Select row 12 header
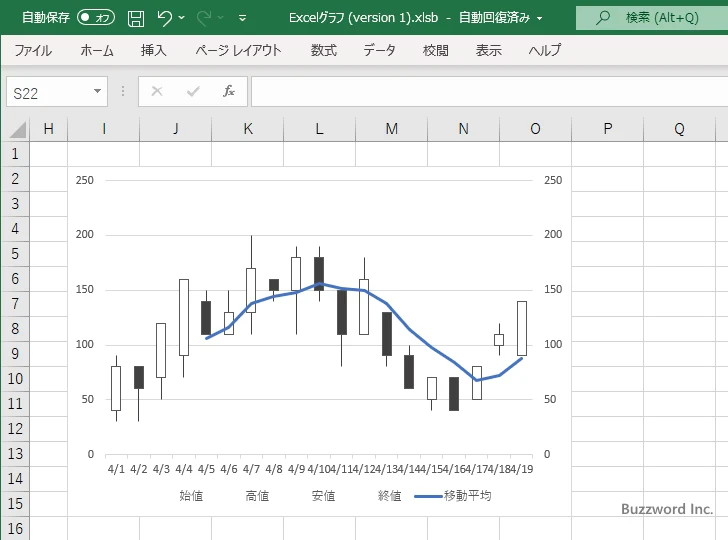 tap(15, 429)
